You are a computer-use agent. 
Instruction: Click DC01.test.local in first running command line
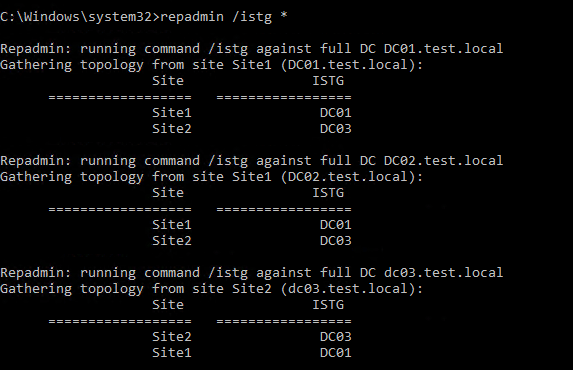(x=443, y=49)
